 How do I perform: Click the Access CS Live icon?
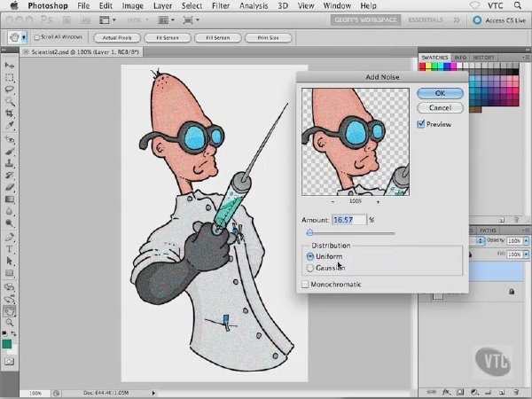pyautogui.click(x=477, y=20)
